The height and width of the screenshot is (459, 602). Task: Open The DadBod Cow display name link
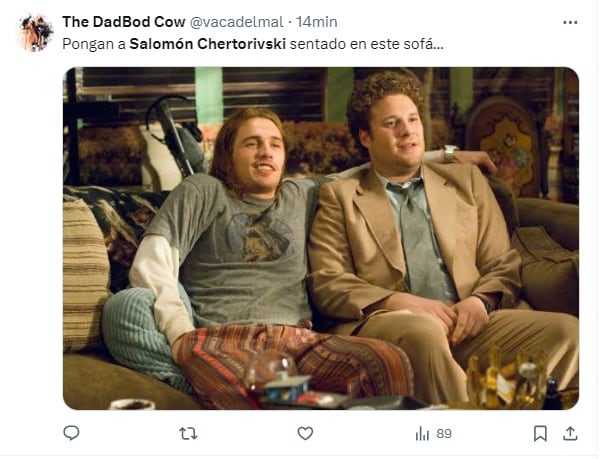tap(124, 22)
